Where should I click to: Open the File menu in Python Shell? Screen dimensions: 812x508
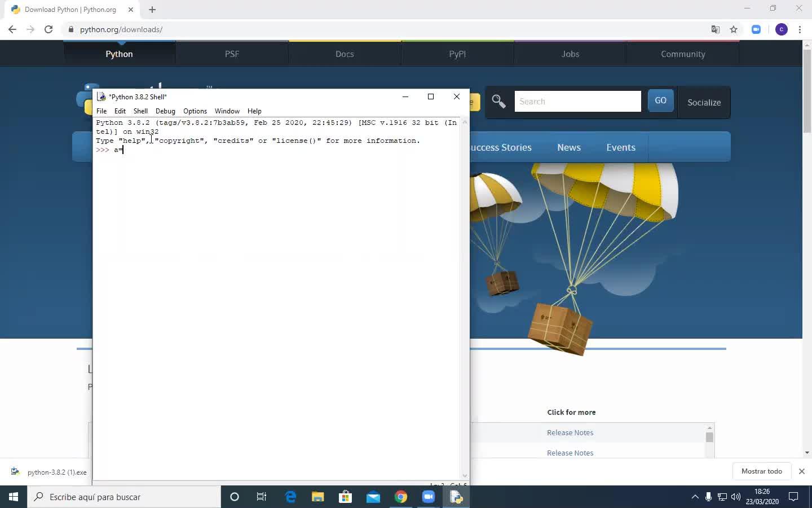coord(101,111)
